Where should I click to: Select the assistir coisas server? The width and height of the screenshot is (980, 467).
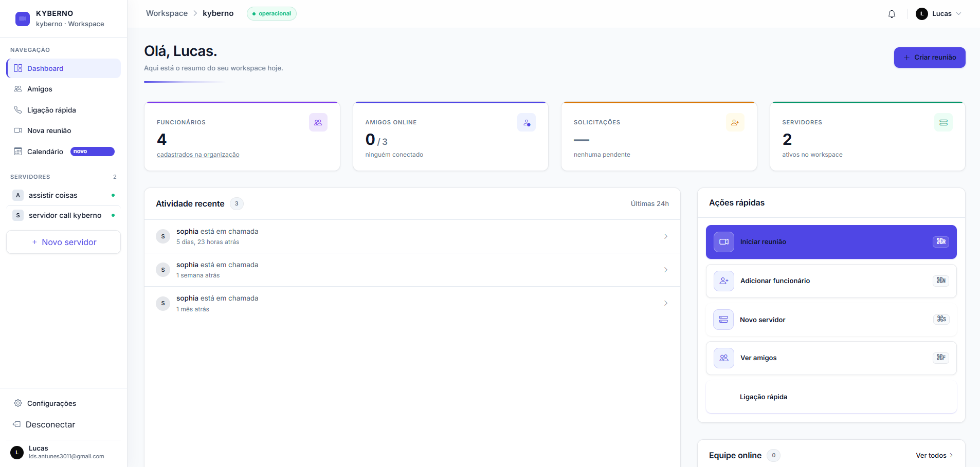point(64,195)
